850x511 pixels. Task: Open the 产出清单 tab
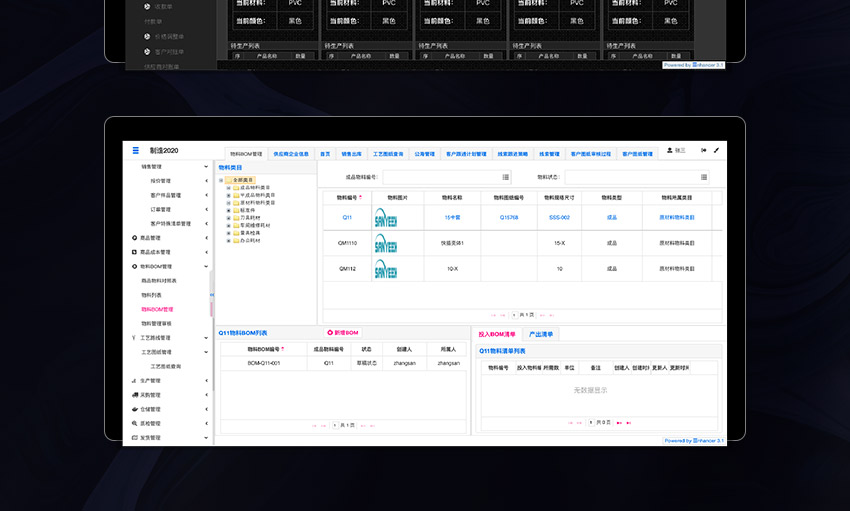pyautogui.click(x=540, y=334)
